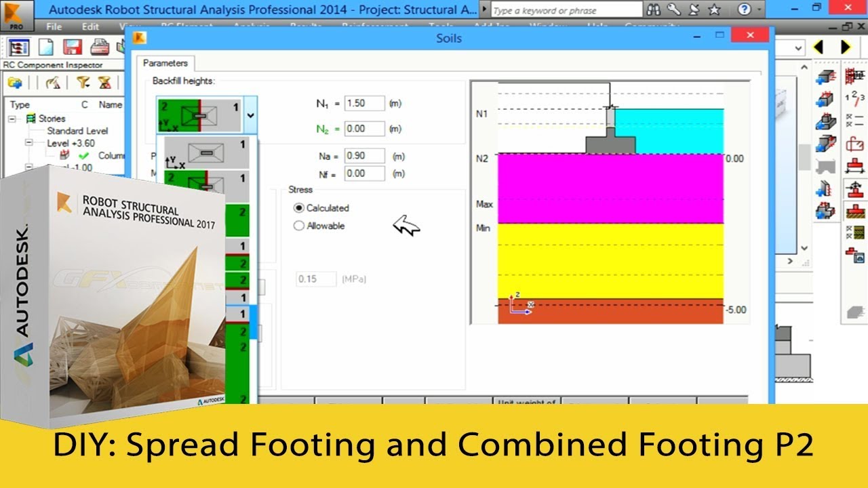The height and width of the screenshot is (488, 868).
Task: Expand the Help dropdown arrow
Action: click(759, 9)
